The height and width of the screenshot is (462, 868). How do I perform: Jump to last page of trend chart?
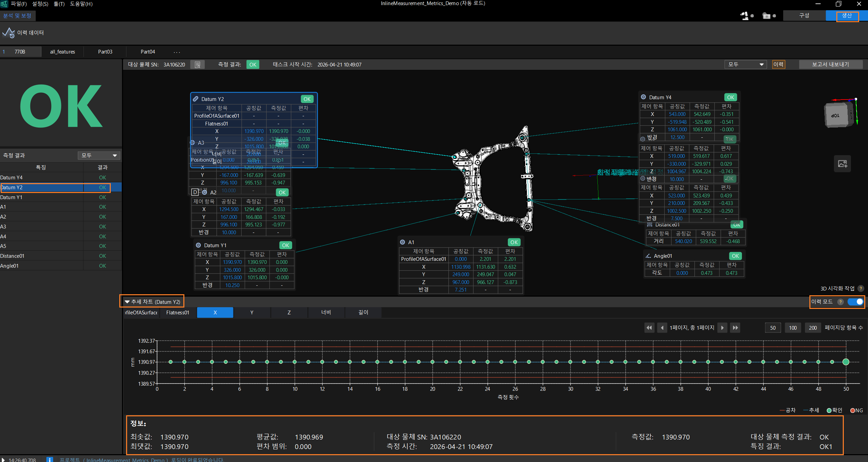click(735, 328)
